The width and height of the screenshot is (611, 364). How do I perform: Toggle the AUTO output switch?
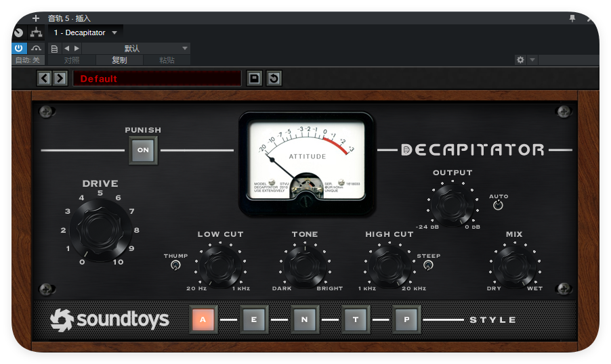[498, 205]
